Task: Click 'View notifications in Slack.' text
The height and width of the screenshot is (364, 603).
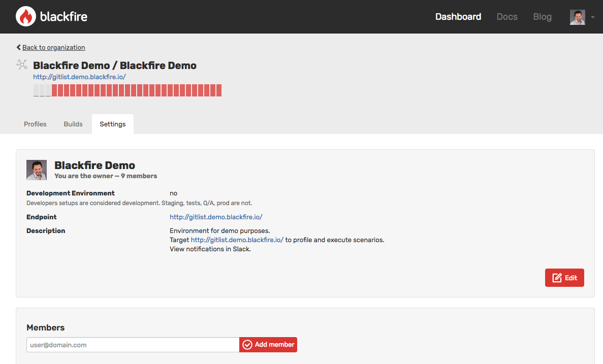Action: [210, 249]
